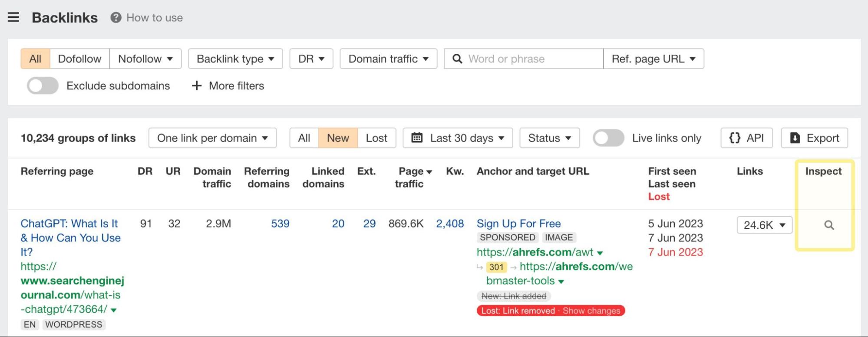Screen dimensions: 868x337
Task: Click the magnifier icon in Inspect column
Action: pos(829,225)
